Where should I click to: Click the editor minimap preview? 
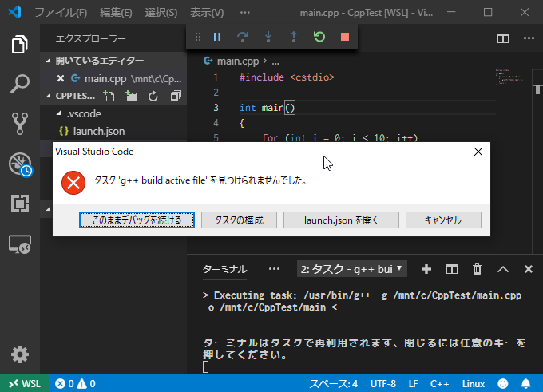[x=509, y=77]
